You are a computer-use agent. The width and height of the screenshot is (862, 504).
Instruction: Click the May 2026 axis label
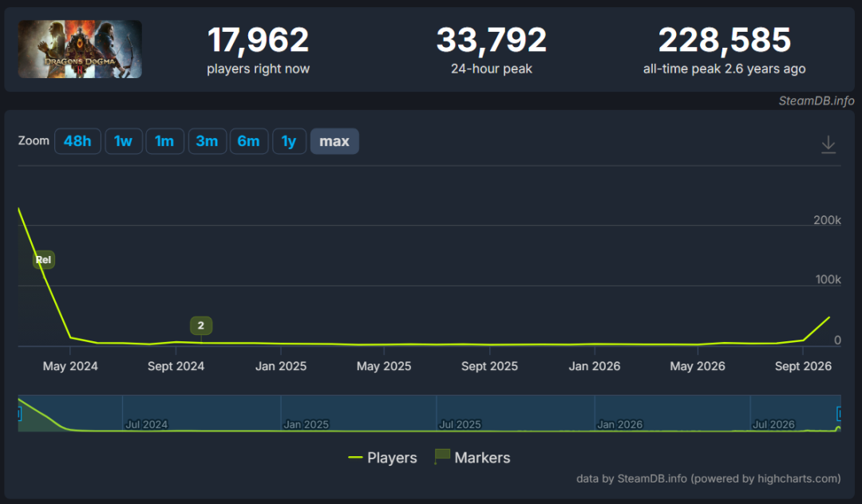(698, 366)
